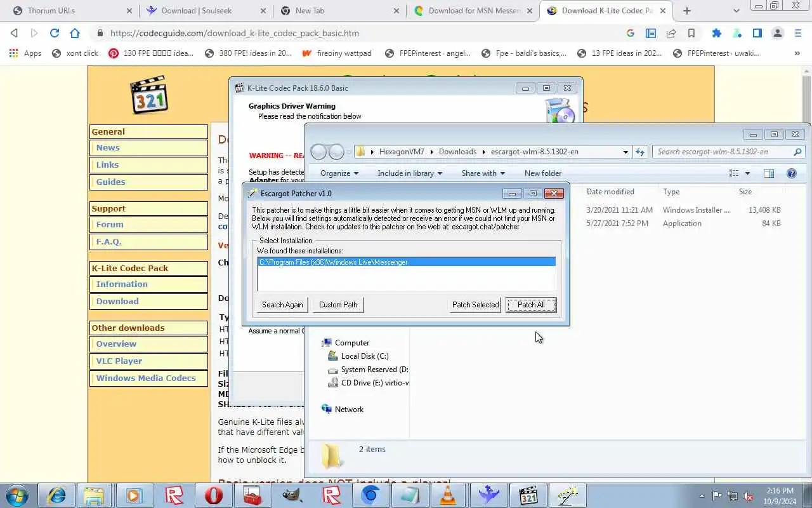Viewport: 812px width, 508px height.
Task: Open the browser home page icon
Action: click(75, 33)
